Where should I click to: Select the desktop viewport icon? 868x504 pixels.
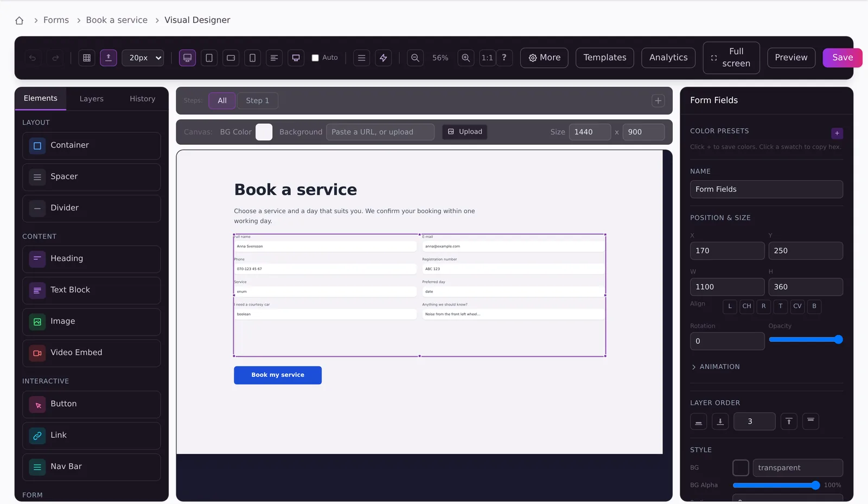click(x=187, y=58)
